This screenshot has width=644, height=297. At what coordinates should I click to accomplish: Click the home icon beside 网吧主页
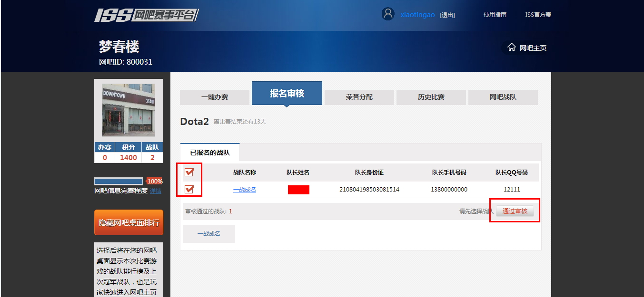(x=512, y=48)
